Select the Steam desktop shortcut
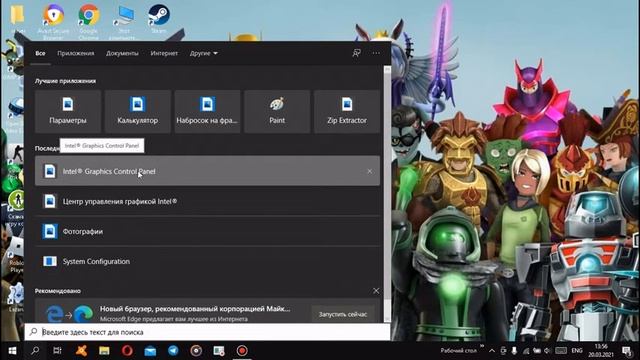This screenshot has width=640, height=360. pos(159,18)
